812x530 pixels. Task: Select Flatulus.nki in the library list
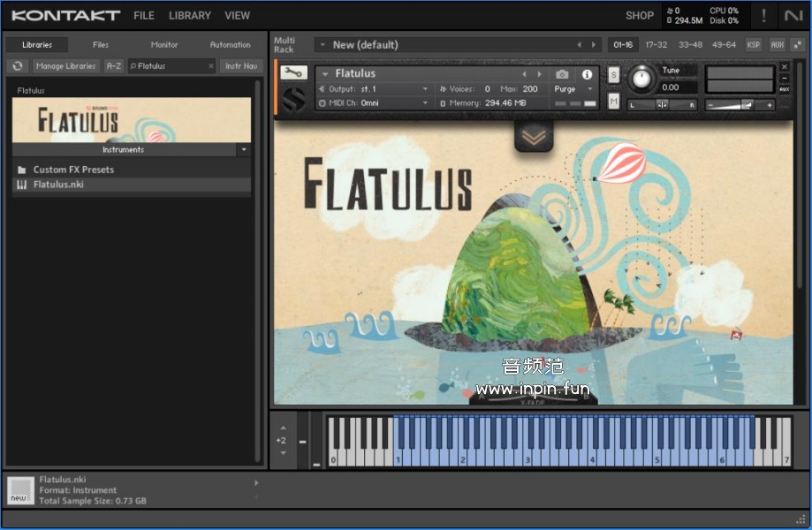tap(58, 185)
